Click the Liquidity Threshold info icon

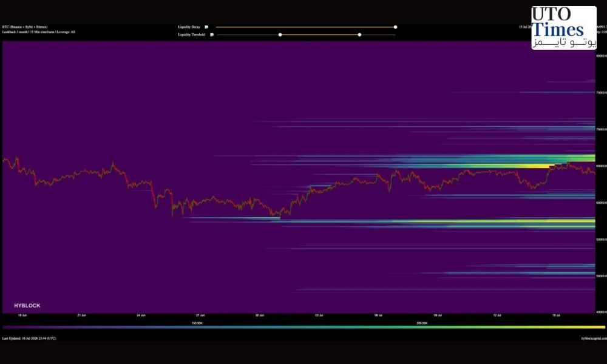point(212,35)
